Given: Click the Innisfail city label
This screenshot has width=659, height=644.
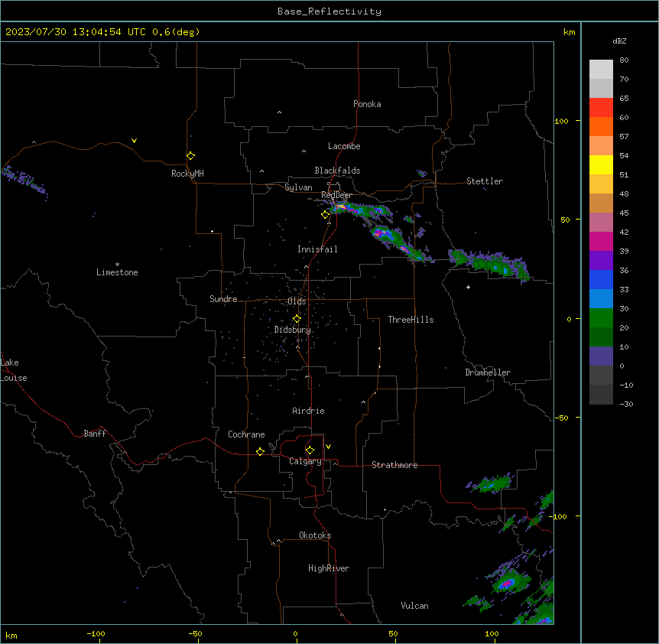Looking at the screenshot, I should (317, 249).
